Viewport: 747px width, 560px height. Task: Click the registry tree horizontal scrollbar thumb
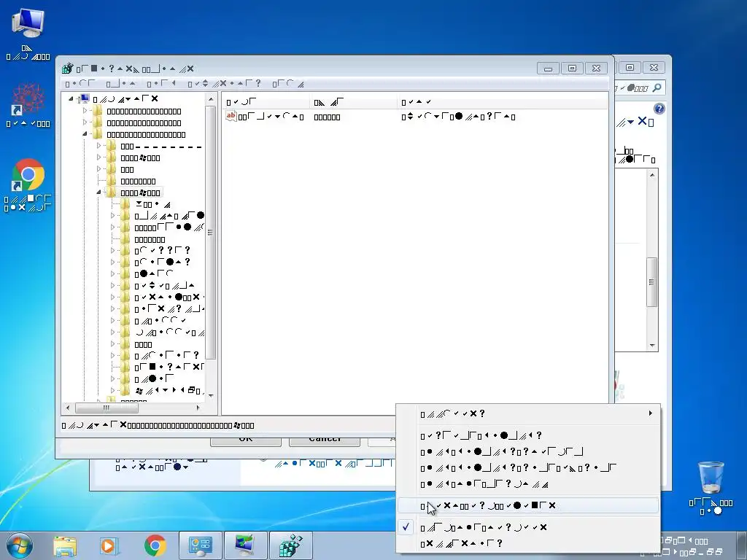[107, 408]
